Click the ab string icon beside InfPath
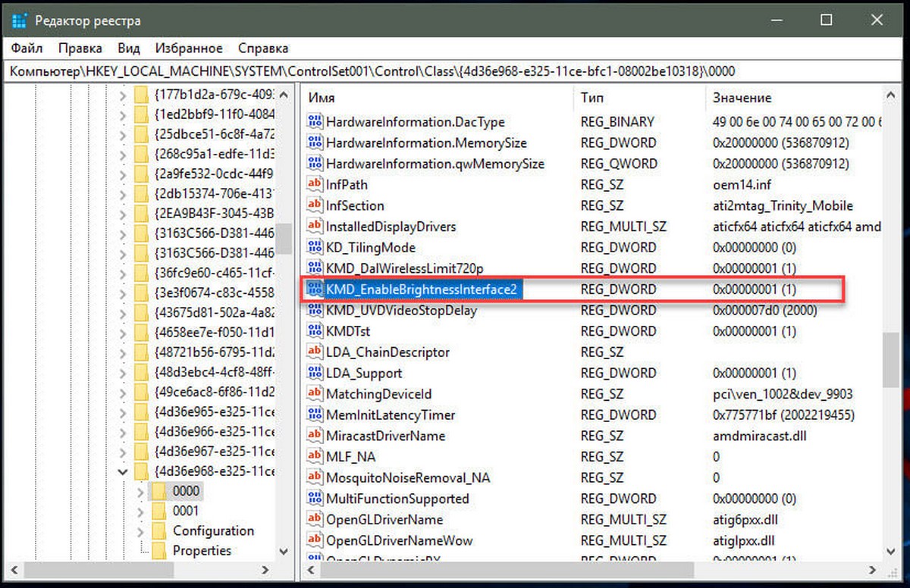 click(x=315, y=184)
